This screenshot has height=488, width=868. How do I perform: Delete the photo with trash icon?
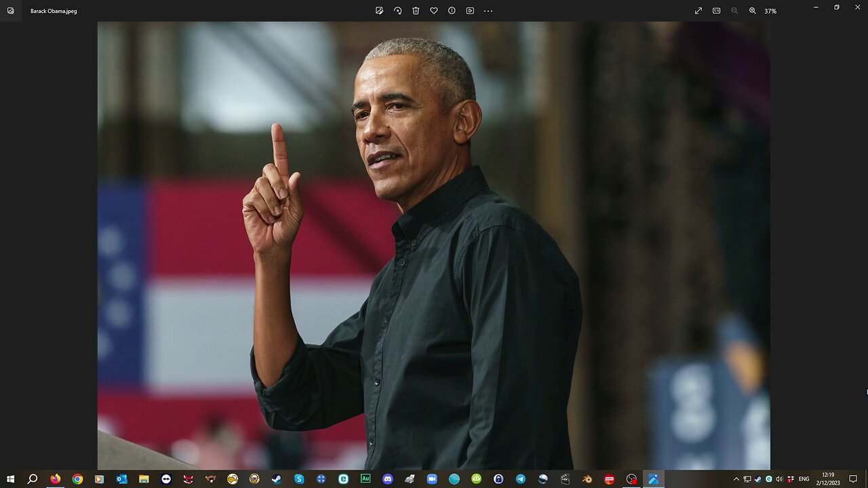tap(416, 11)
